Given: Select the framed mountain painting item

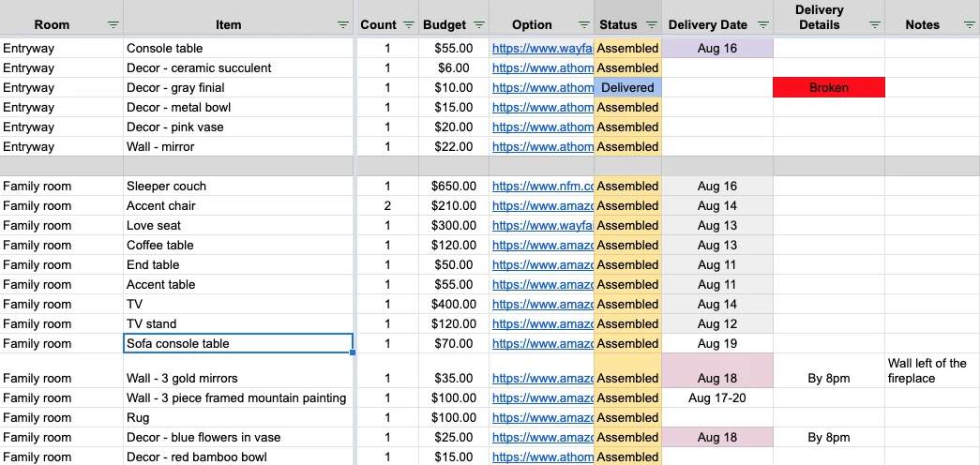Looking at the screenshot, I should [238, 398].
